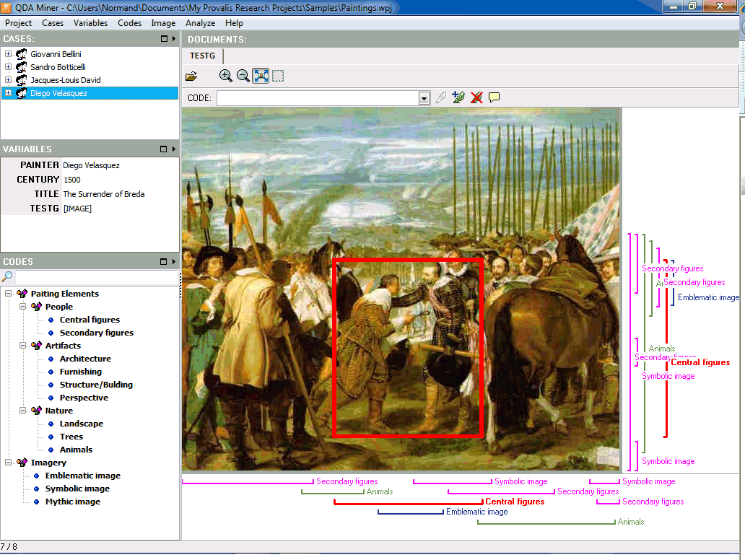Click the QDA Miner title bar icon
The image size is (745, 560).
pos(6,7)
